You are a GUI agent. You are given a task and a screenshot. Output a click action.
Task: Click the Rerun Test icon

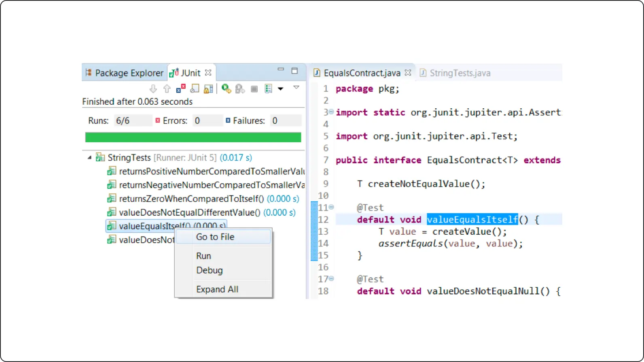(227, 89)
